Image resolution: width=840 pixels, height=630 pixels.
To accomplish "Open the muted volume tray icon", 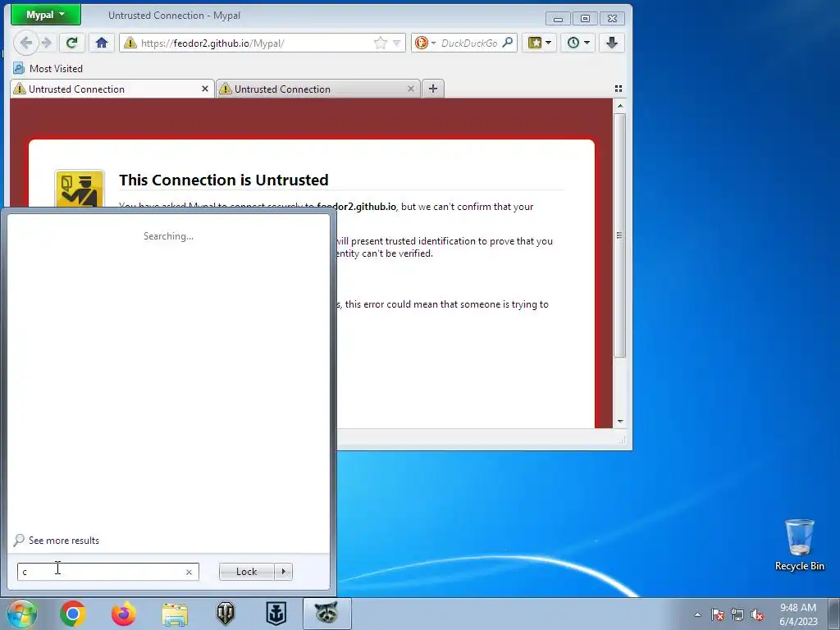I will 757,614.
